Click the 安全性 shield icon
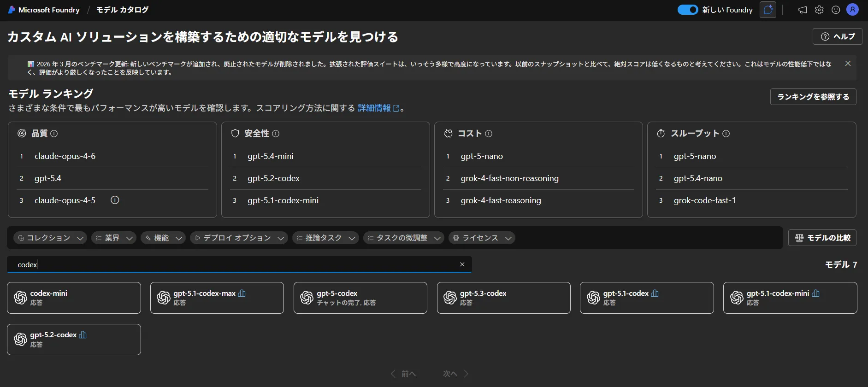This screenshot has height=387, width=868. tap(235, 134)
